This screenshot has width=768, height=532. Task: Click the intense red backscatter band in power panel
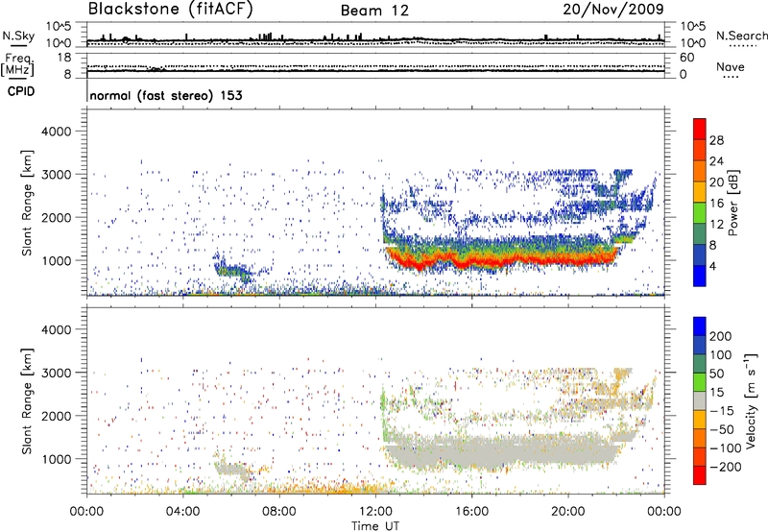coord(499,258)
